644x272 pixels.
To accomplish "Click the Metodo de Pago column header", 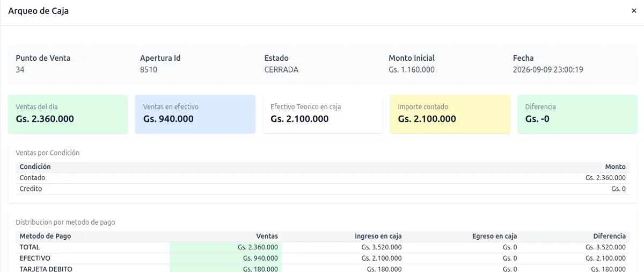I will (x=45, y=236).
